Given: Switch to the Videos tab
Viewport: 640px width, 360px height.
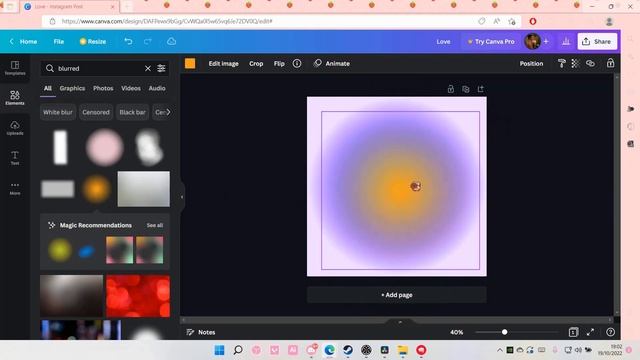Looking at the screenshot, I should coord(131,88).
